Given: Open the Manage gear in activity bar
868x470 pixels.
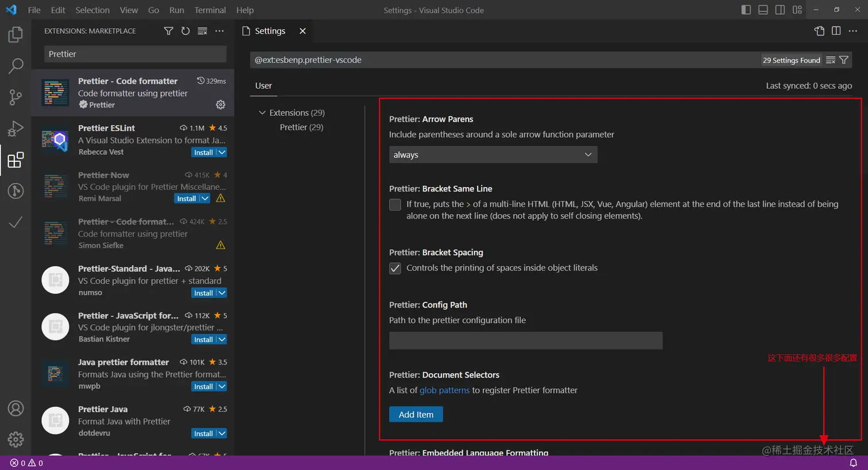Looking at the screenshot, I should point(15,439).
